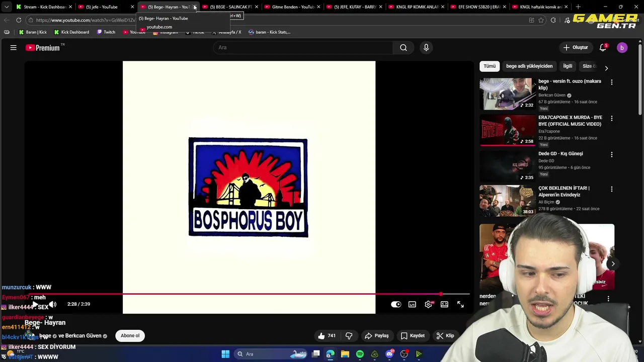Switch to theater mode view
Screen dimensions: 644x362
click(x=444, y=304)
